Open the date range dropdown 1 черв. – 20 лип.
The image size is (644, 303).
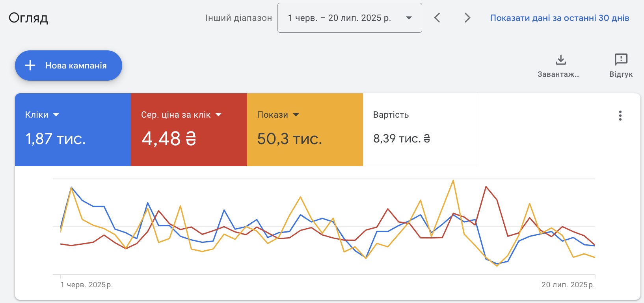click(350, 18)
